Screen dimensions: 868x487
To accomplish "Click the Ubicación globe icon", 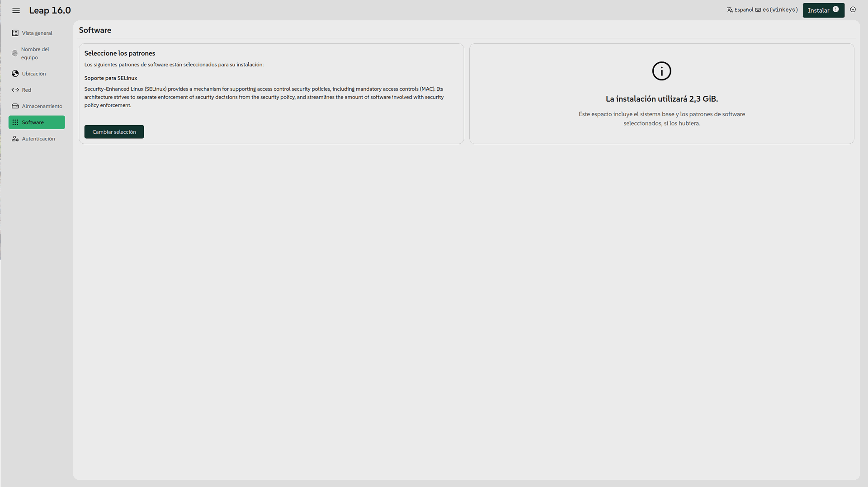I will (x=15, y=74).
